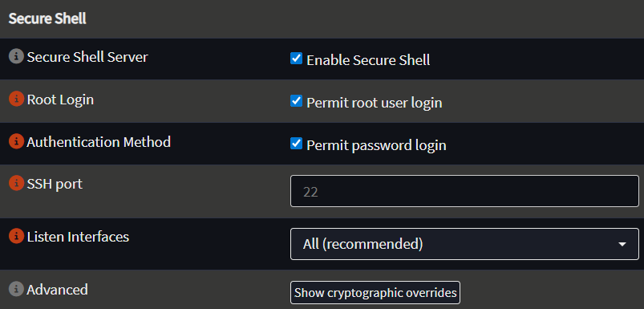Click the Advanced row label
Image resolution: width=644 pixels, height=309 pixels.
(x=57, y=290)
